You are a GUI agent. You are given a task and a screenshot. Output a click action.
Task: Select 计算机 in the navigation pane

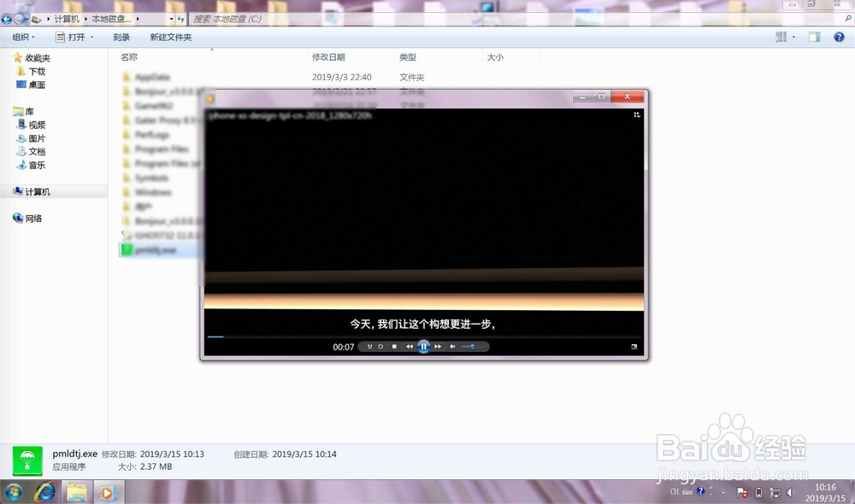pos(37,192)
